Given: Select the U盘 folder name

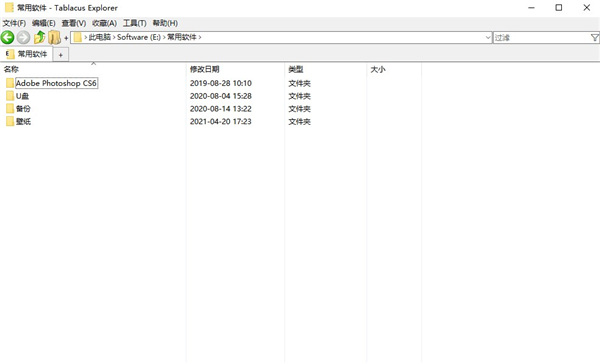Looking at the screenshot, I should [x=22, y=96].
